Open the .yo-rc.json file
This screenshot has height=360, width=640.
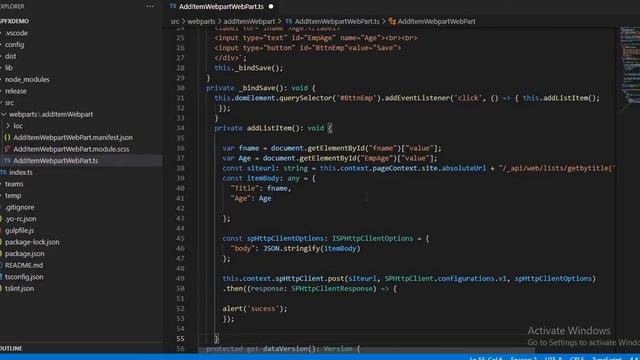pyautogui.click(x=20, y=219)
